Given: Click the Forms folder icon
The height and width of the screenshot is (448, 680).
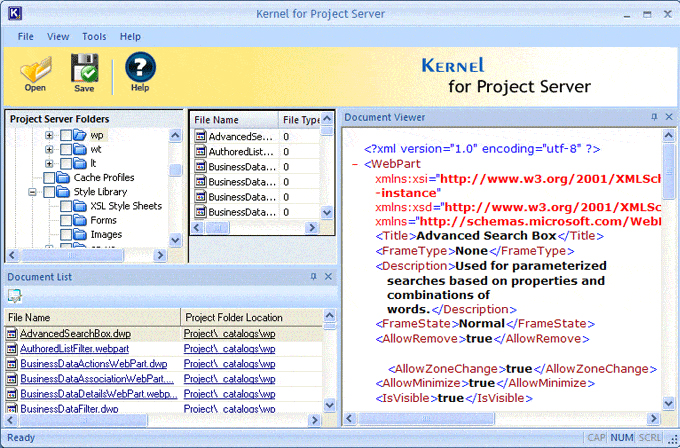Looking at the screenshot, I should [80, 220].
